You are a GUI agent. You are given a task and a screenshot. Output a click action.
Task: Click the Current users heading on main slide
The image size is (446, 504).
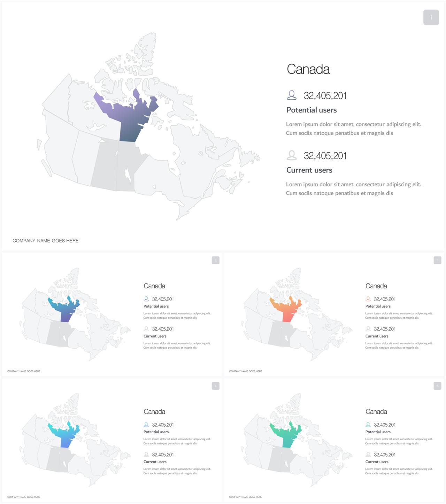click(309, 170)
